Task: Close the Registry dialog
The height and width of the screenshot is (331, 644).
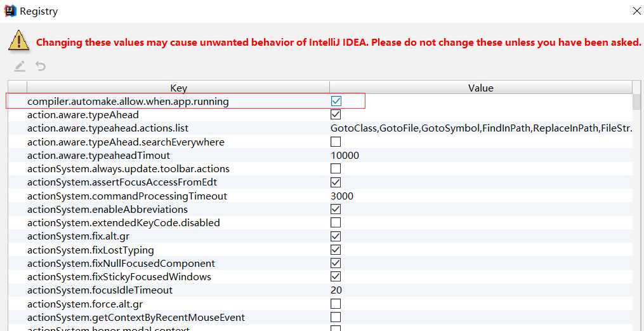Action: 637,11
